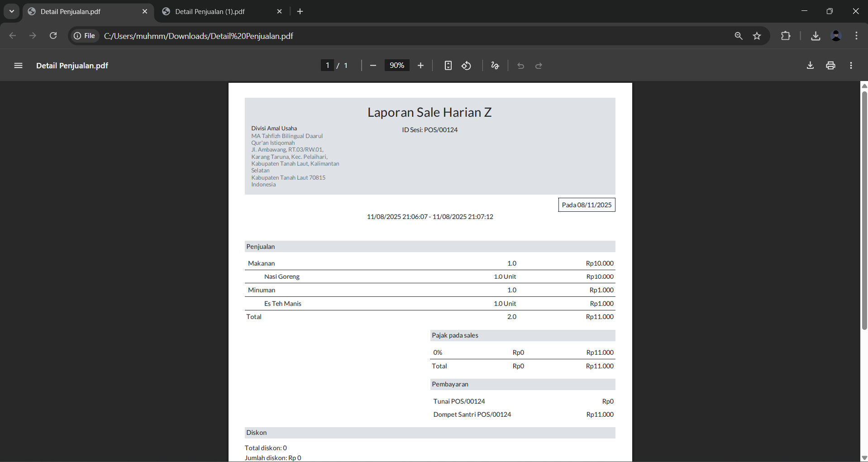Select the Detail Penjualan.pdf tab
Viewport: 868px width, 462px height.
(71, 11)
